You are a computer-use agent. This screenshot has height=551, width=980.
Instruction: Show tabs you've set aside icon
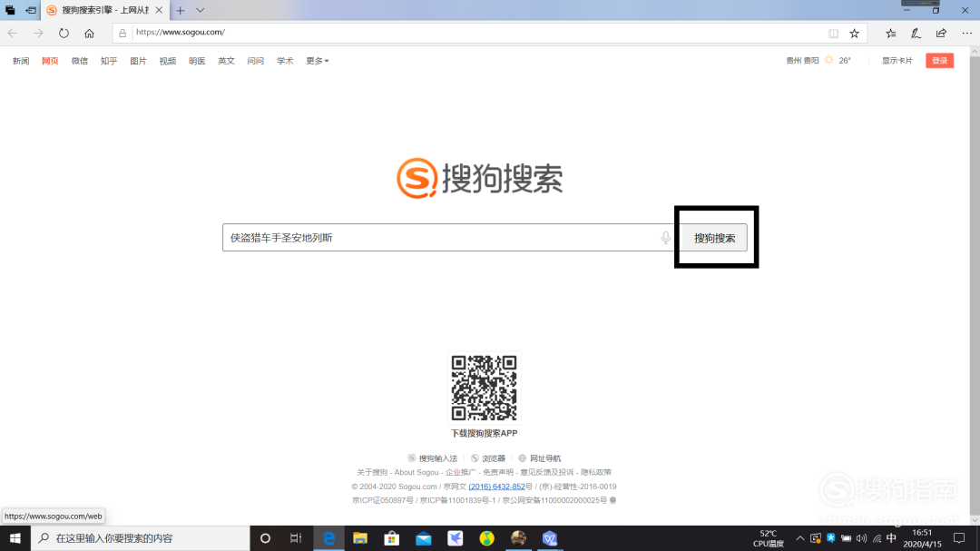point(10,10)
